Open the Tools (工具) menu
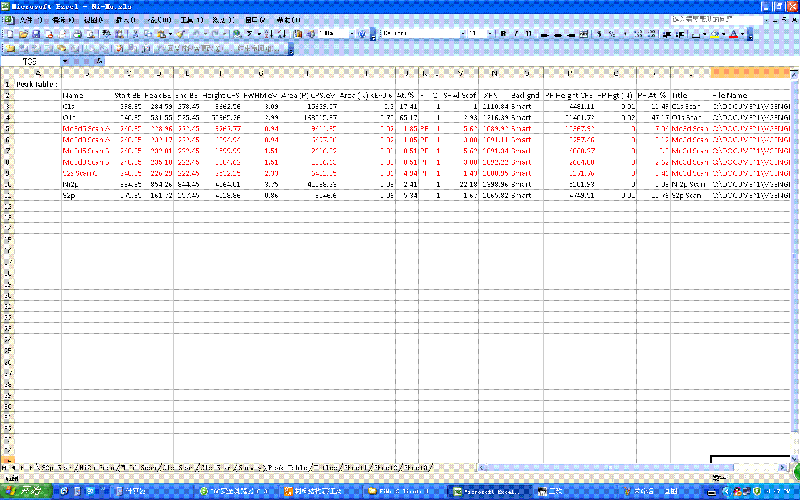 (x=192, y=20)
